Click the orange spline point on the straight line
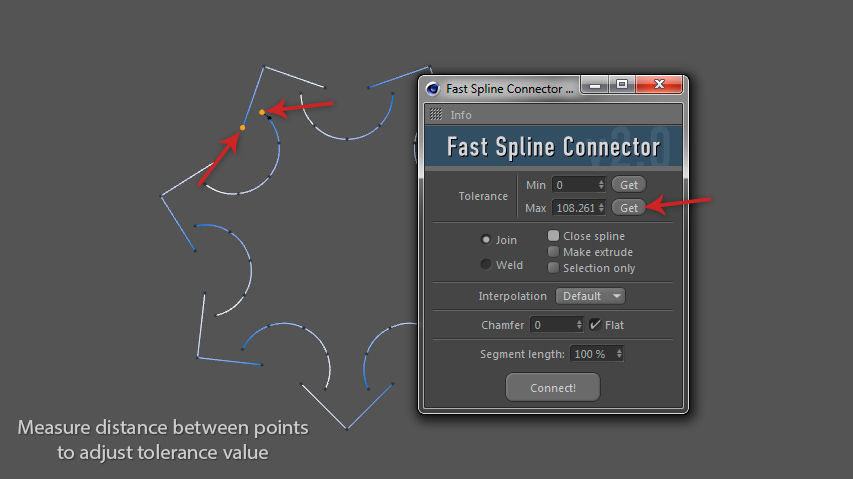This screenshot has height=479, width=853. [x=242, y=128]
